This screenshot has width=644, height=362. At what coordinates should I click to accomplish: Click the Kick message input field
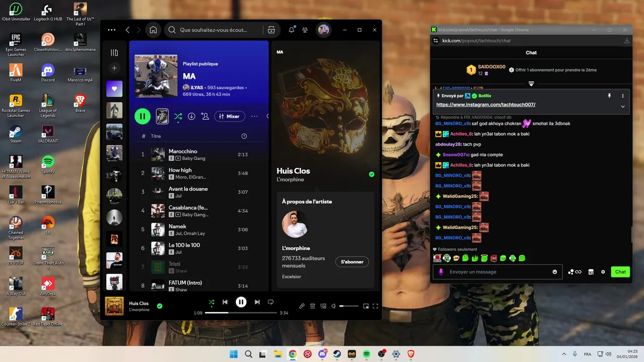(x=498, y=272)
